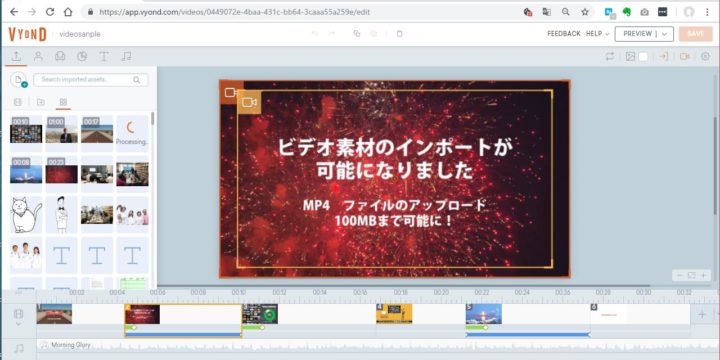Viewport: 720px width, 360px height.
Task: Select the group of doctors image asset
Action: [x=26, y=255]
